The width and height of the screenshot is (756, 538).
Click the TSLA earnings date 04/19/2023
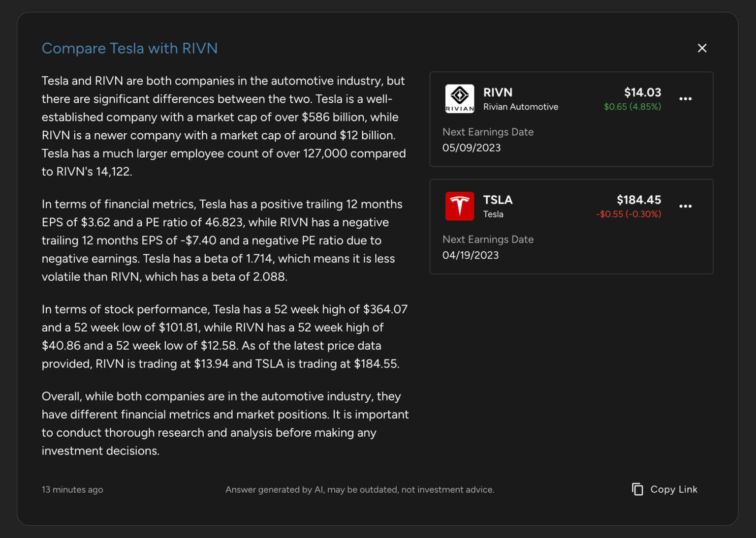[470, 255]
